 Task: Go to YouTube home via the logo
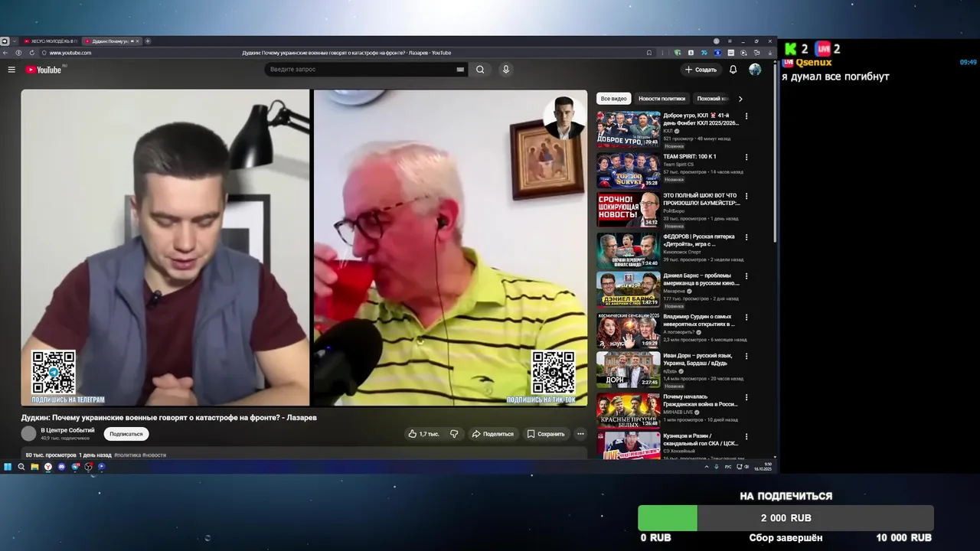(x=43, y=70)
